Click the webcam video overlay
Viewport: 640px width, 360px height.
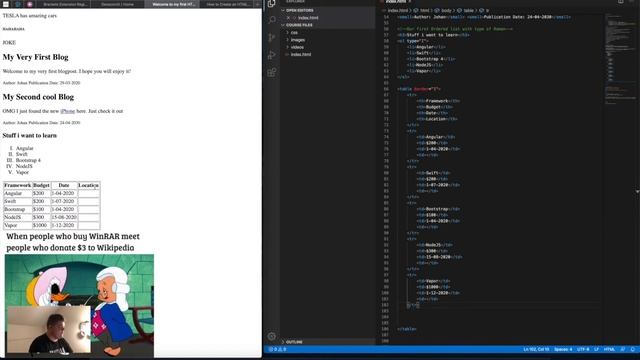tap(49, 329)
